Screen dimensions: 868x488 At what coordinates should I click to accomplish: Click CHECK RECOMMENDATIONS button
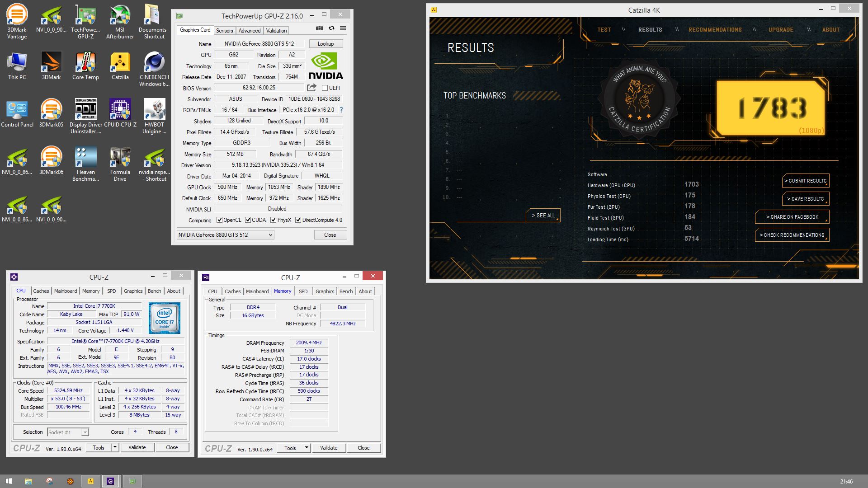tap(792, 235)
